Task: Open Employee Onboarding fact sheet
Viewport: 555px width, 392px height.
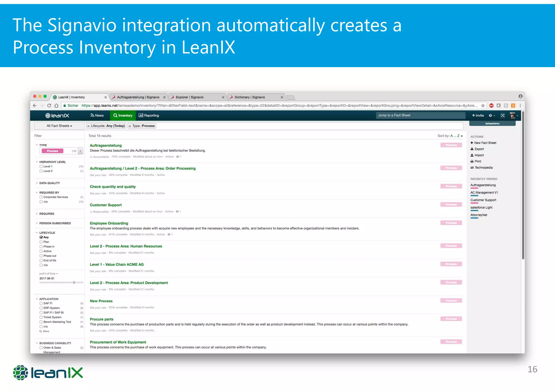Action: pyautogui.click(x=109, y=223)
